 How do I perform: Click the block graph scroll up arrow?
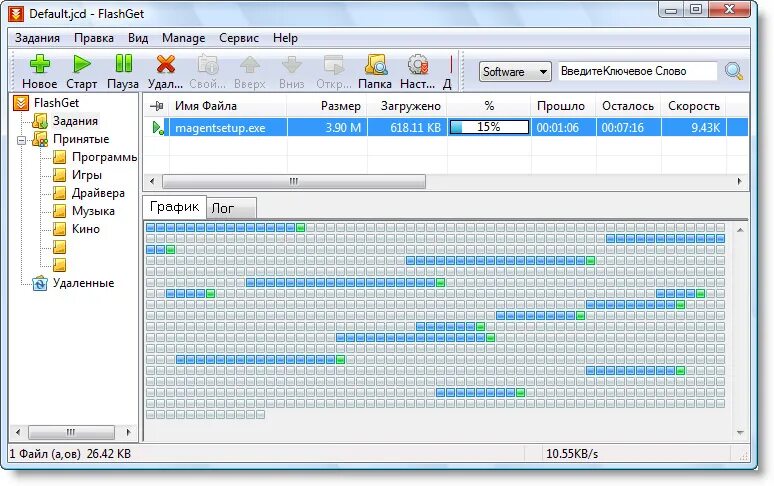740,230
